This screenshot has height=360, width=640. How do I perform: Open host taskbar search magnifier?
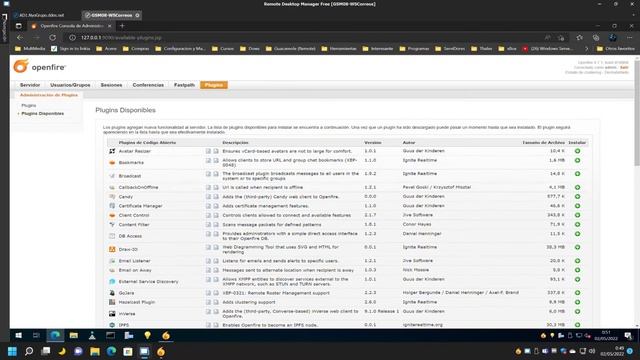29,351
